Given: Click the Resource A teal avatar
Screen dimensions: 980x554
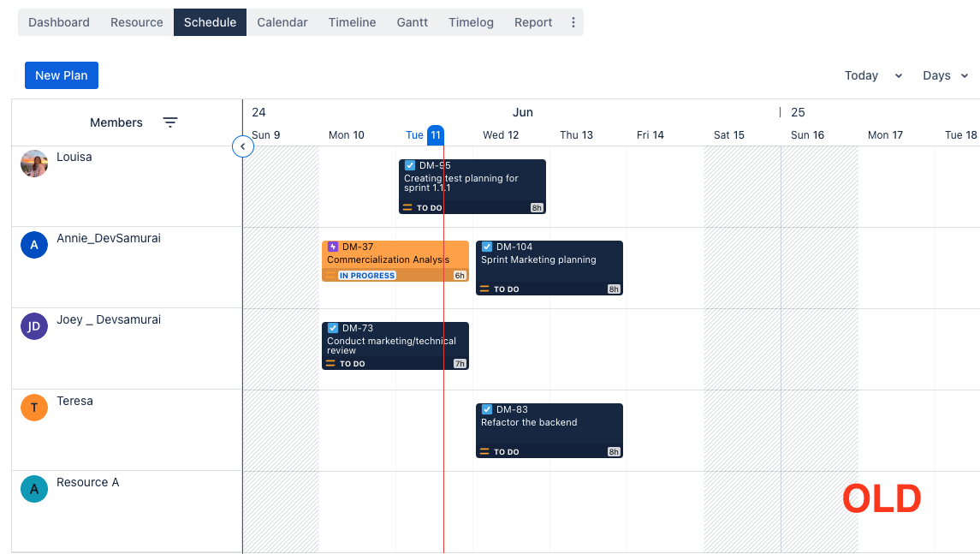Looking at the screenshot, I should click(34, 489).
